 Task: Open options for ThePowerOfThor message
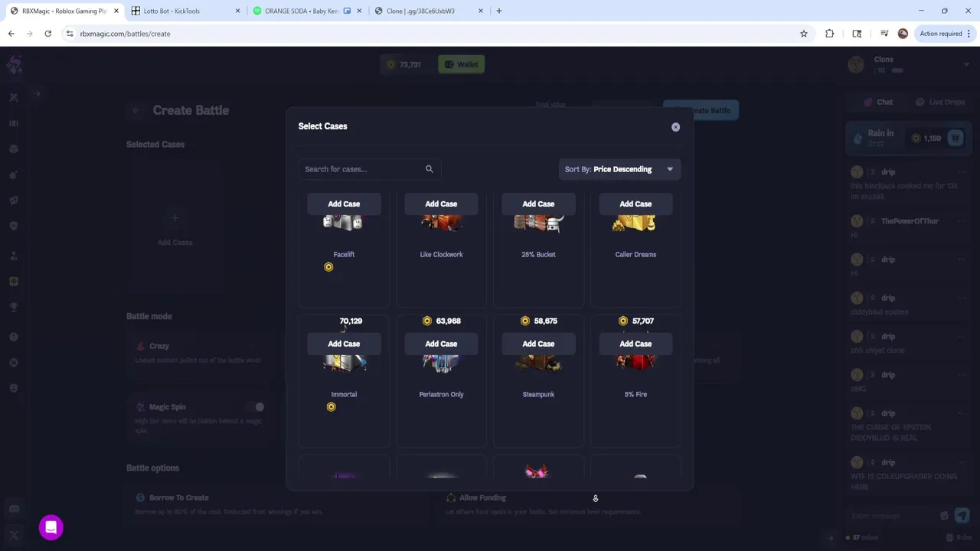point(962,221)
